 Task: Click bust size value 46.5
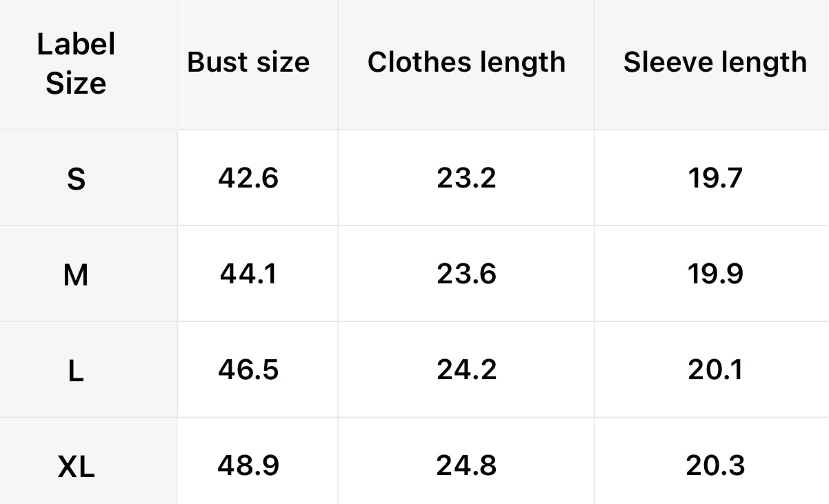tap(248, 370)
